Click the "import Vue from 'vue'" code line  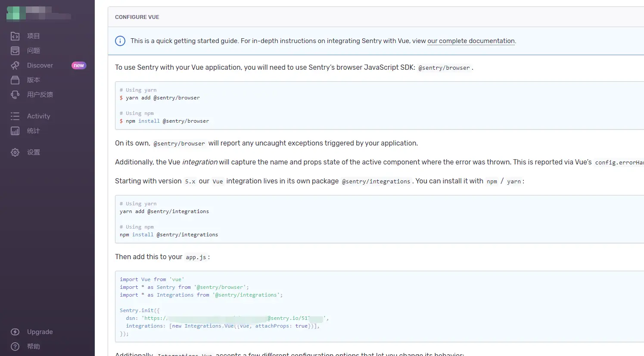click(152, 279)
